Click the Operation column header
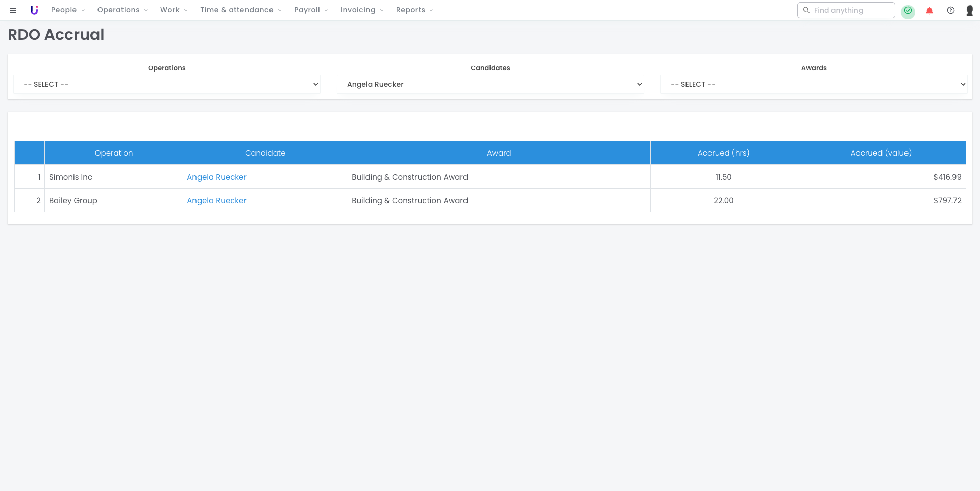This screenshot has width=980, height=491. click(114, 153)
